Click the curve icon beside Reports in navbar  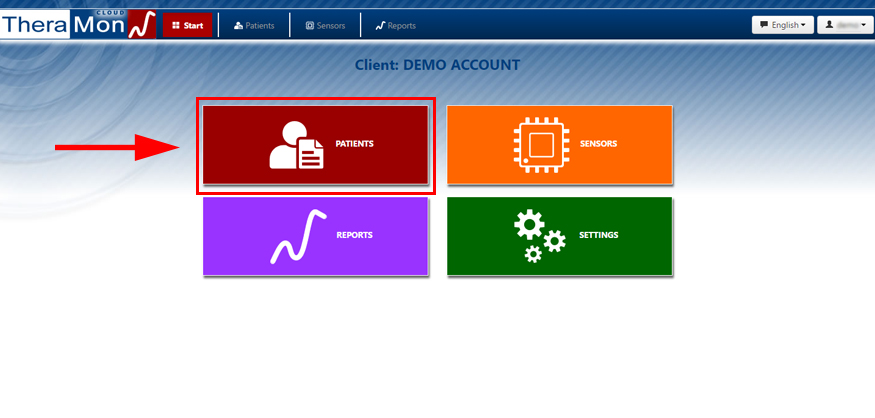[380, 25]
